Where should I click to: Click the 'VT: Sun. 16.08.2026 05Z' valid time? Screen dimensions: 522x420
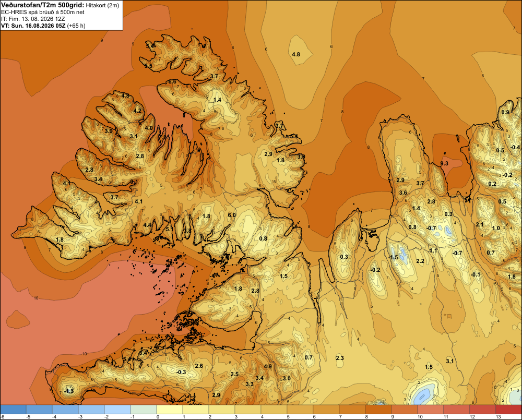click(33, 26)
